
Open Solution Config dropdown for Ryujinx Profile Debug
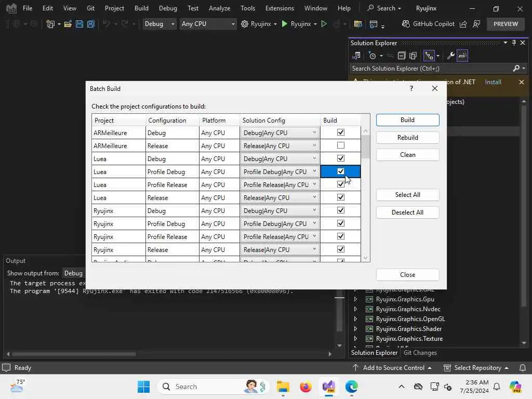click(x=280, y=223)
